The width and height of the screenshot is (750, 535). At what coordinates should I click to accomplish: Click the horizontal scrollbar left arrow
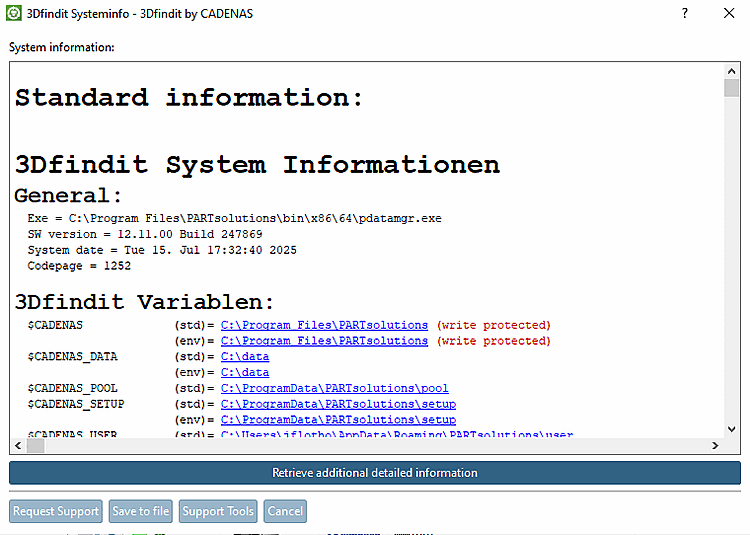pos(18,446)
